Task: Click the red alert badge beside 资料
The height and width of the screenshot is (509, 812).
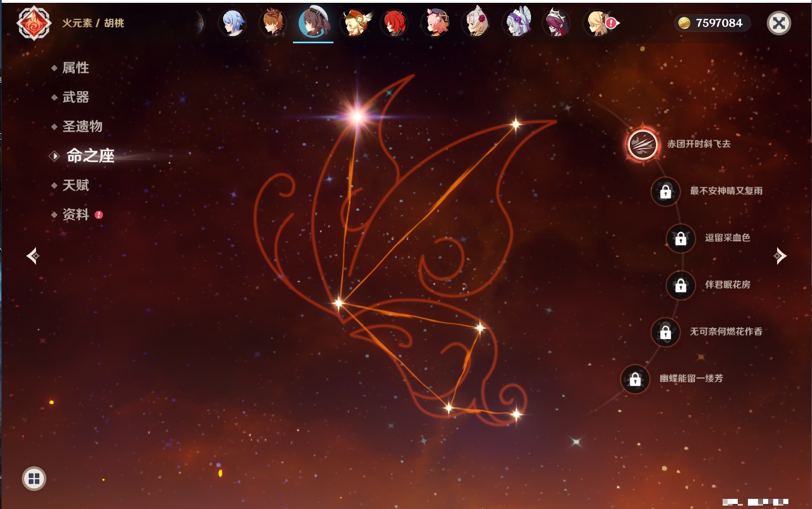Action: coord(99,215)
